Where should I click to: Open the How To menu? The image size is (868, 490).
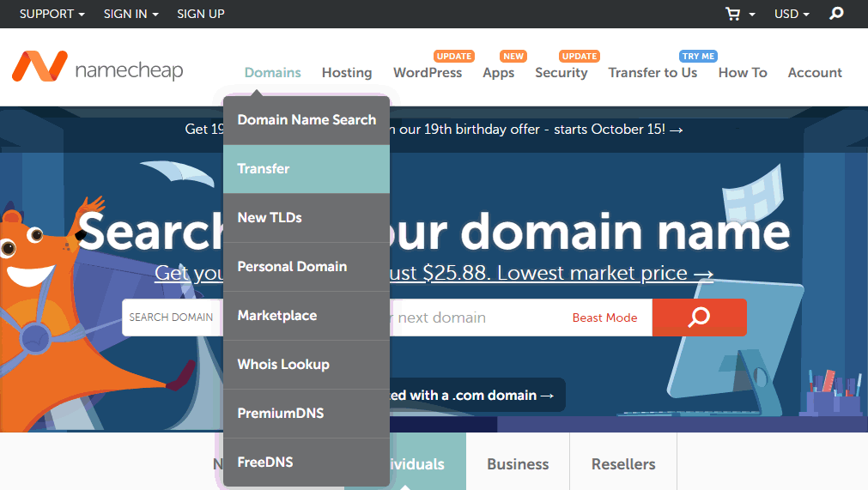[x=743, y=72]
